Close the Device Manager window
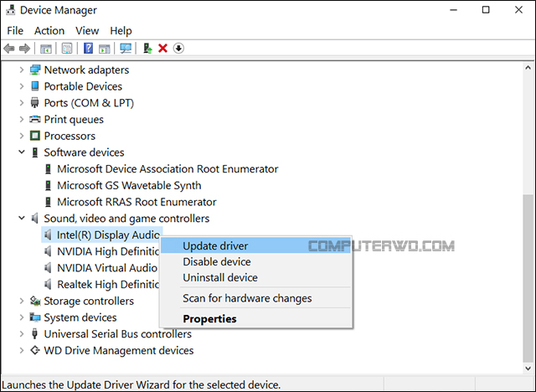This screenshot has height=392, width=536. click(518, 10)
